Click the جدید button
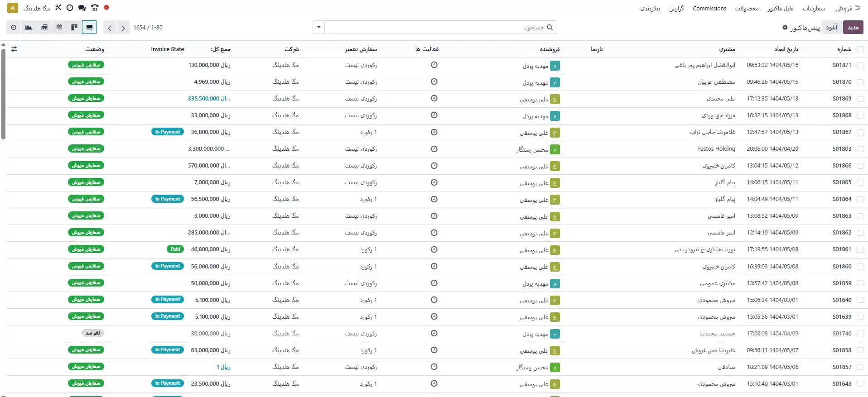868x397 pixels. (x=854, y=28)
